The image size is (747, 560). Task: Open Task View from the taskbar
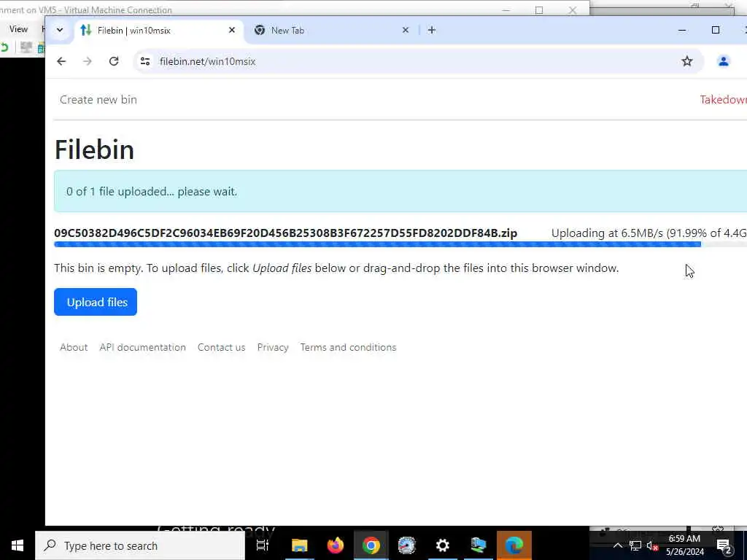[x=263, y=545]
